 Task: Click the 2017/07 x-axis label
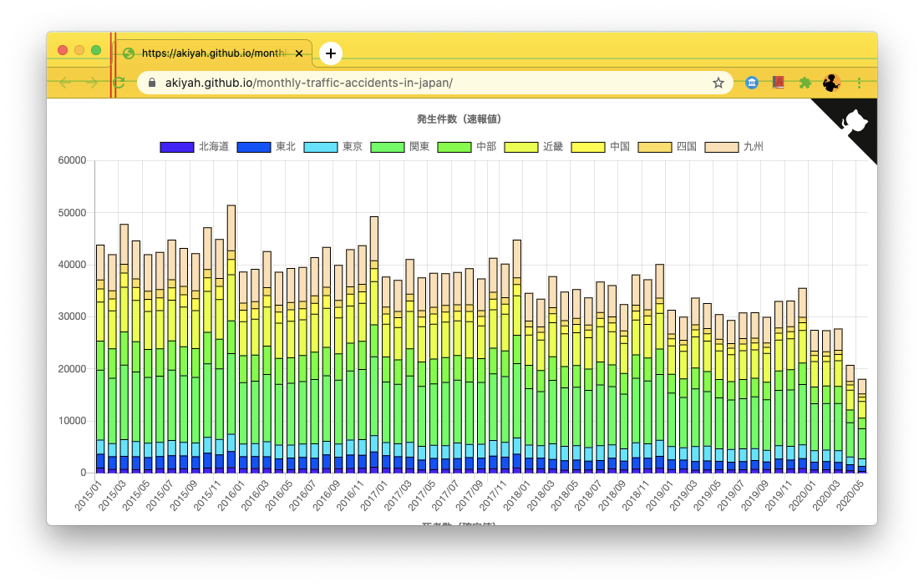point(445,495)
